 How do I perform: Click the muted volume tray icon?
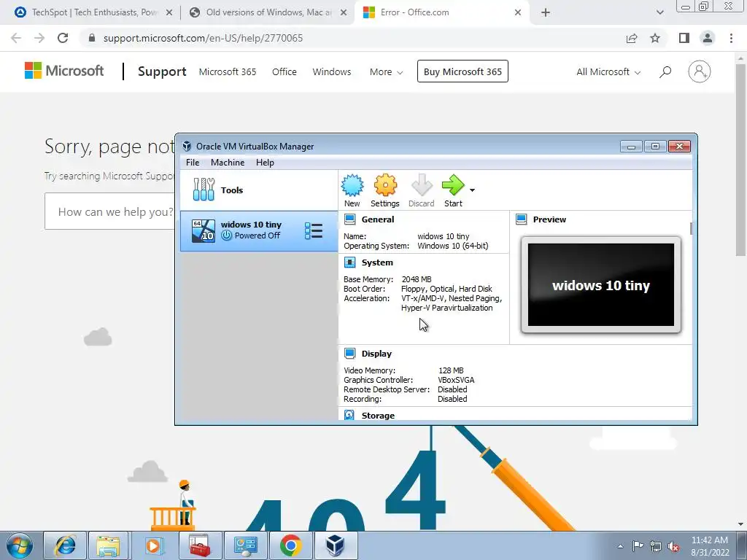pyautogui.click(x=673, y=546)
